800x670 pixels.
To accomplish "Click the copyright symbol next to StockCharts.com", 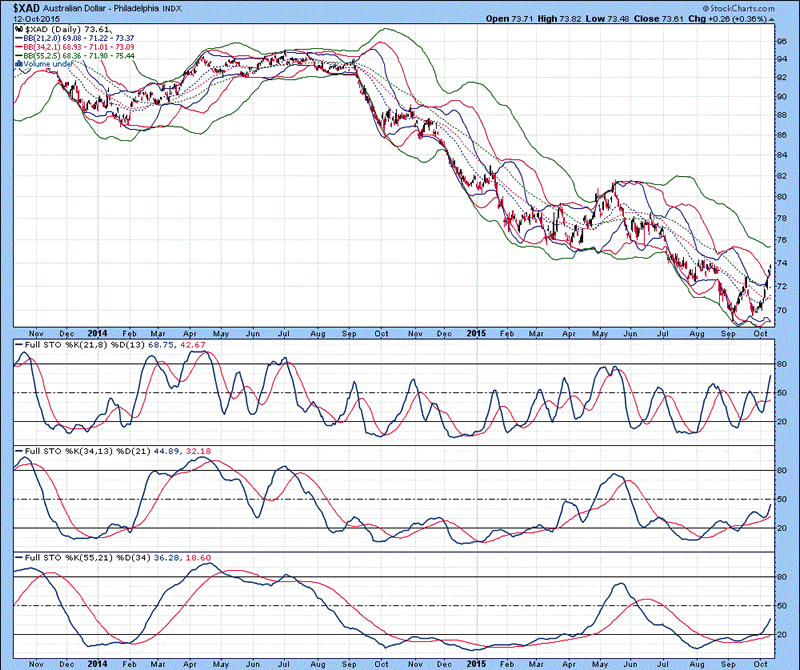I will click(708, 7).
